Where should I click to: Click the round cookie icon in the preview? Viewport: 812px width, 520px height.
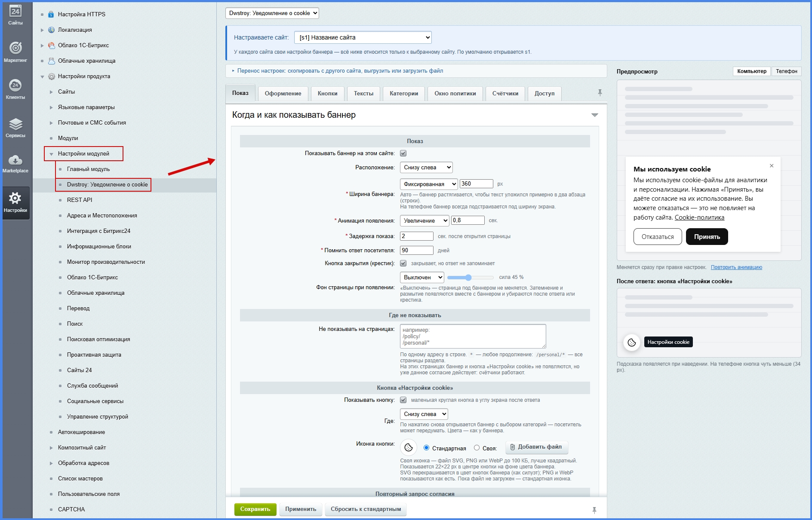click(632, 343)
